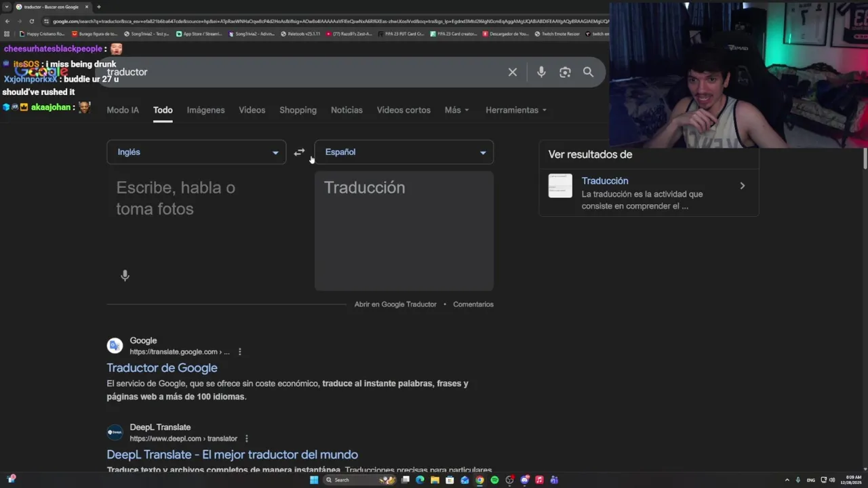The width and height of the screenshot is (868, 488).
Task: Expand the Traducción knowledge card arrow
Action: (x=742, y=186)
